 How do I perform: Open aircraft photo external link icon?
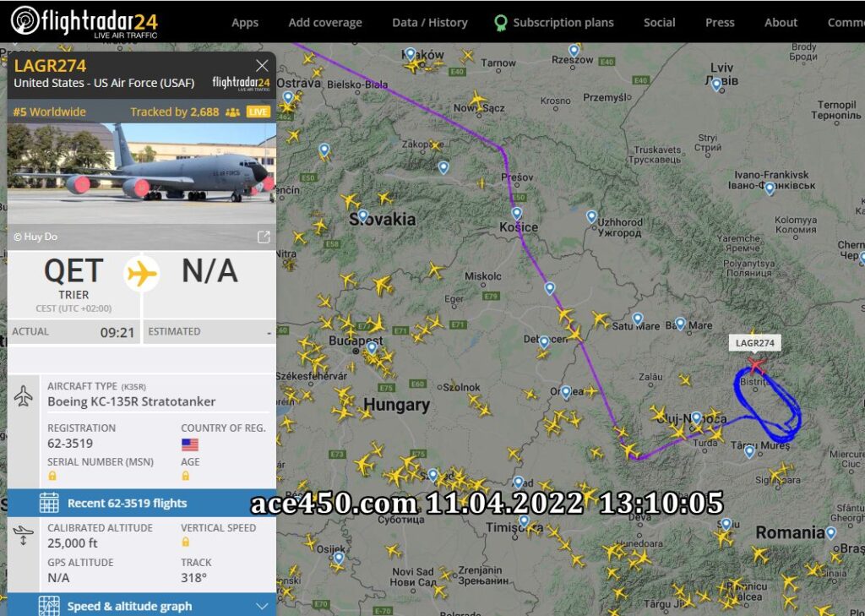click(x=264, y=237)
